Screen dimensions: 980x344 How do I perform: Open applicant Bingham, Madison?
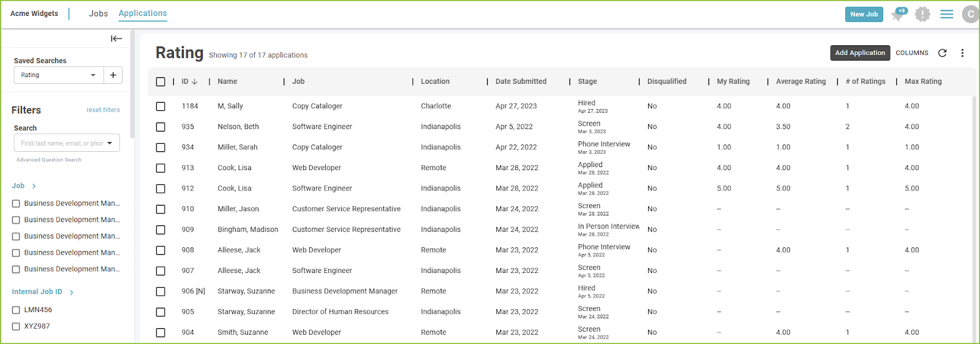(x=248, y=230)
